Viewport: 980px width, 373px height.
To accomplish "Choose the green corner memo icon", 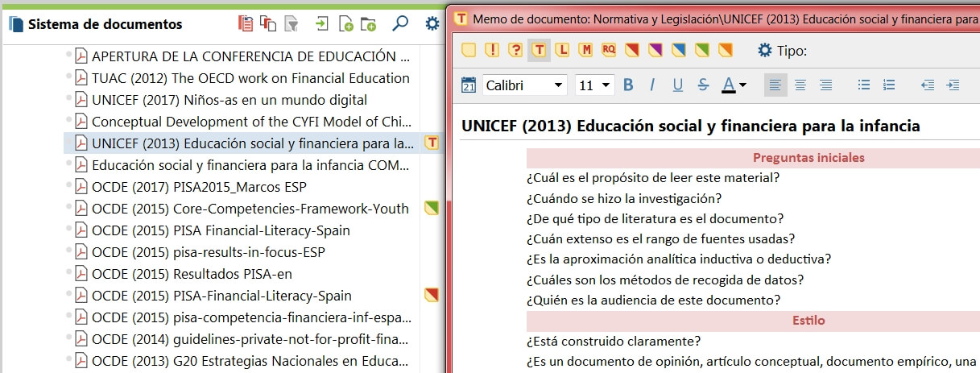I will 702,51.
